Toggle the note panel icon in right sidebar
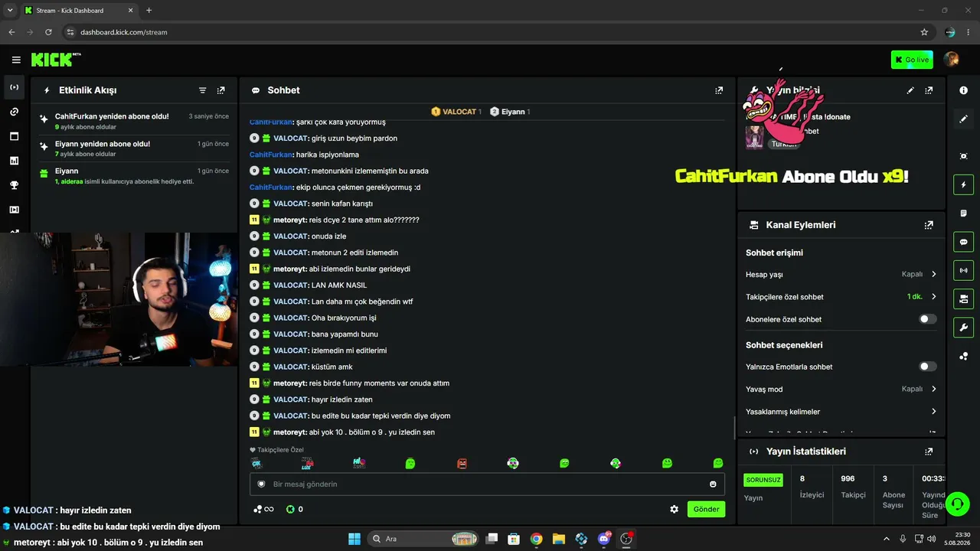The image size is (980, 551). click(x=963, y=213)
